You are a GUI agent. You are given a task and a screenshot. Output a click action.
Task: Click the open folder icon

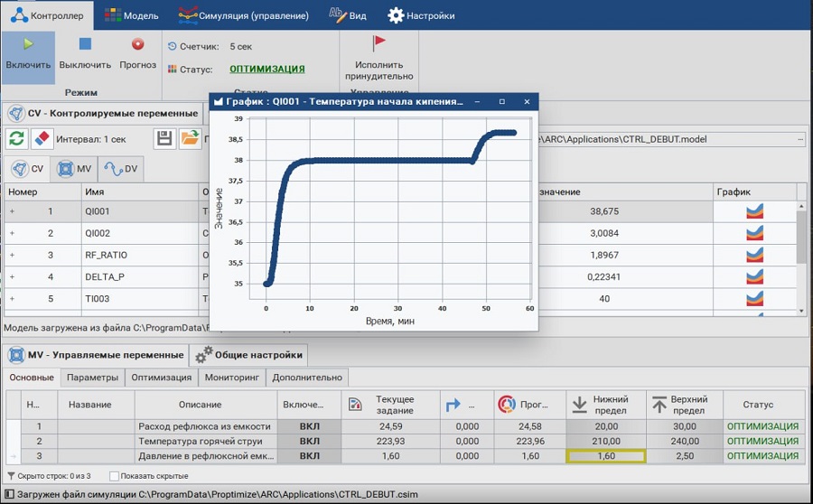click(190, 139)
